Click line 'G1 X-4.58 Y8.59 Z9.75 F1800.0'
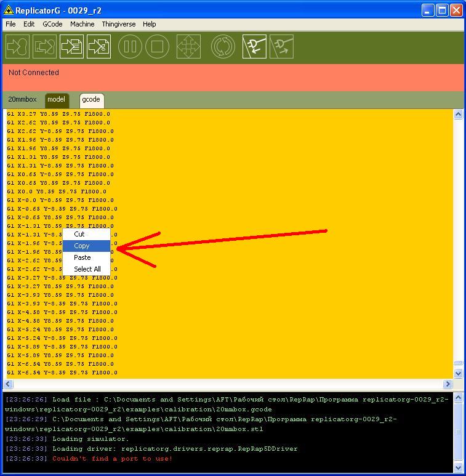 60,321
